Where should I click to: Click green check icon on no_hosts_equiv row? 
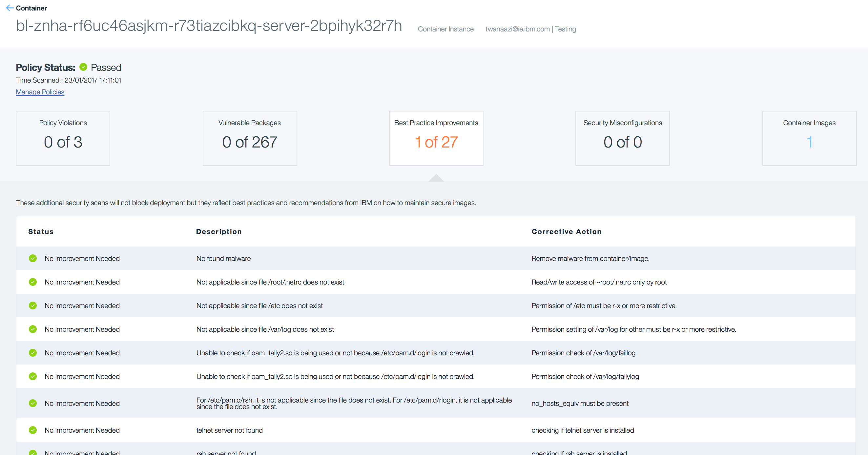33,403
